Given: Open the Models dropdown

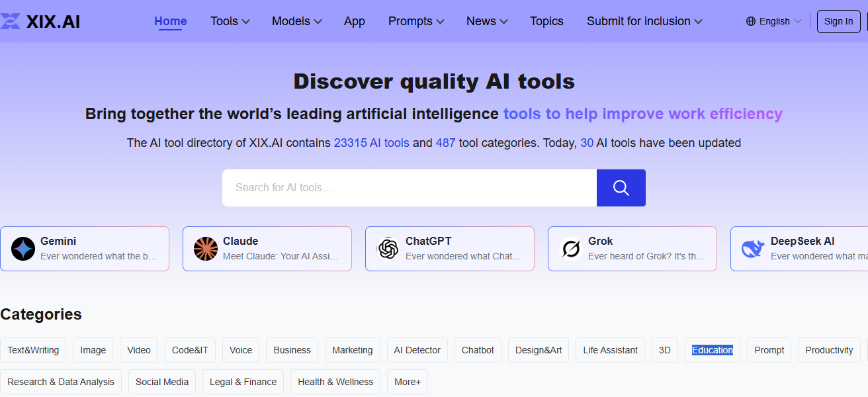Looking at the screenshot, I should point(296,21).
